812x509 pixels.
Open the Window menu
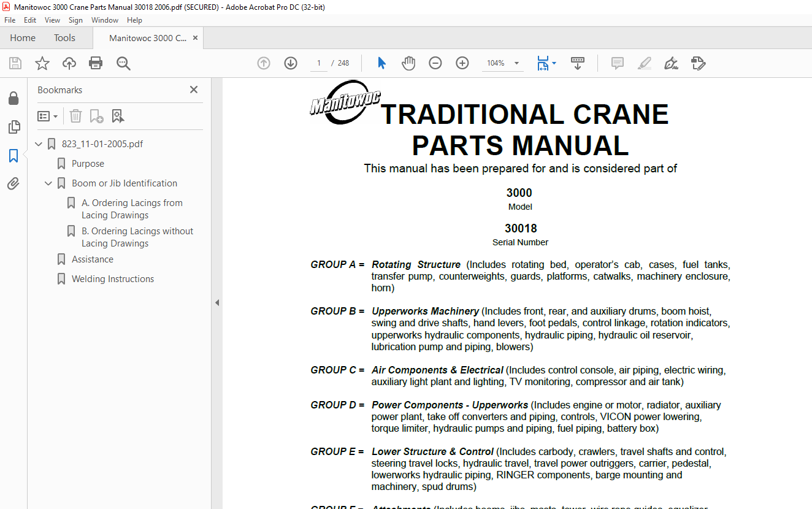click(105, 20)
